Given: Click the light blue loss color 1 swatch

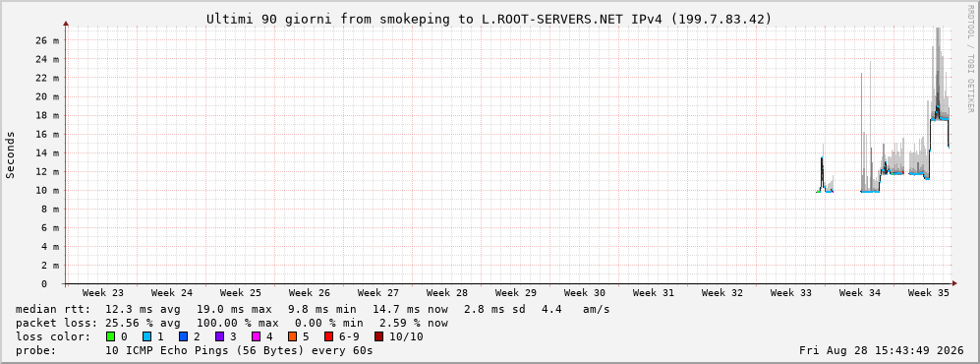Looking at the screenshot, I should pyautogui.click(x=146, y=337).
